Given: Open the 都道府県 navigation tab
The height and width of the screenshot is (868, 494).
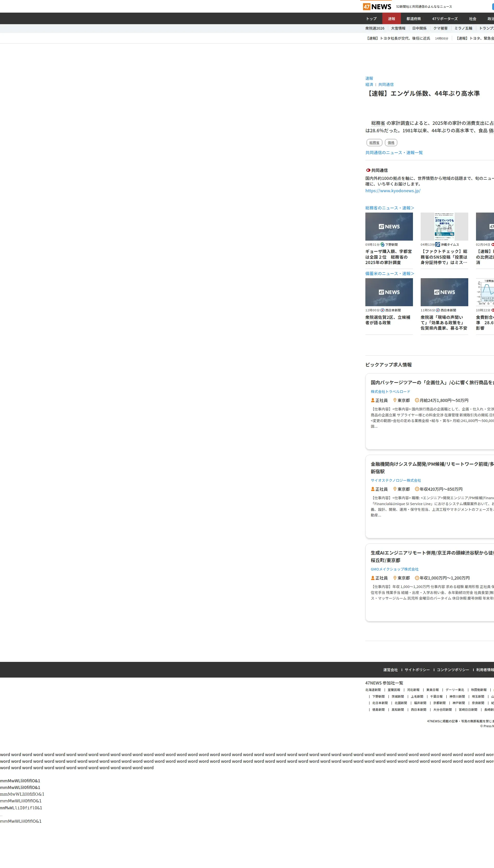Looking at the screenshot, I should [413, 19].
